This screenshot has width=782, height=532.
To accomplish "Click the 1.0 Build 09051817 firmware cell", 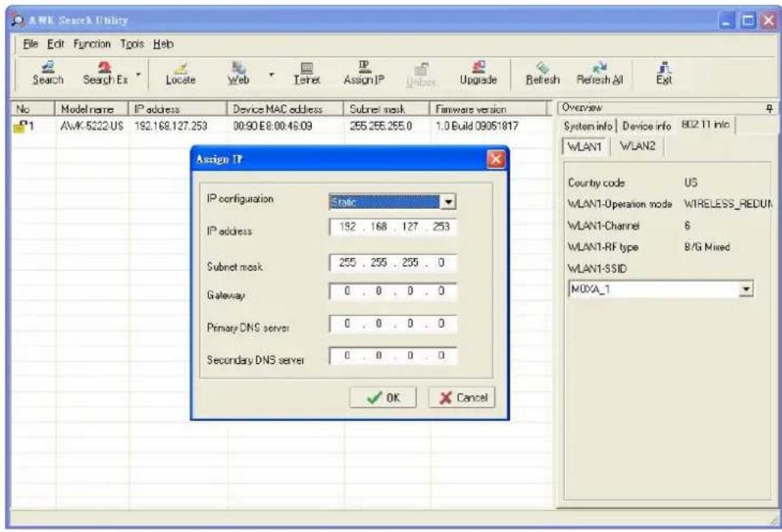I will (x=477, y=126).
